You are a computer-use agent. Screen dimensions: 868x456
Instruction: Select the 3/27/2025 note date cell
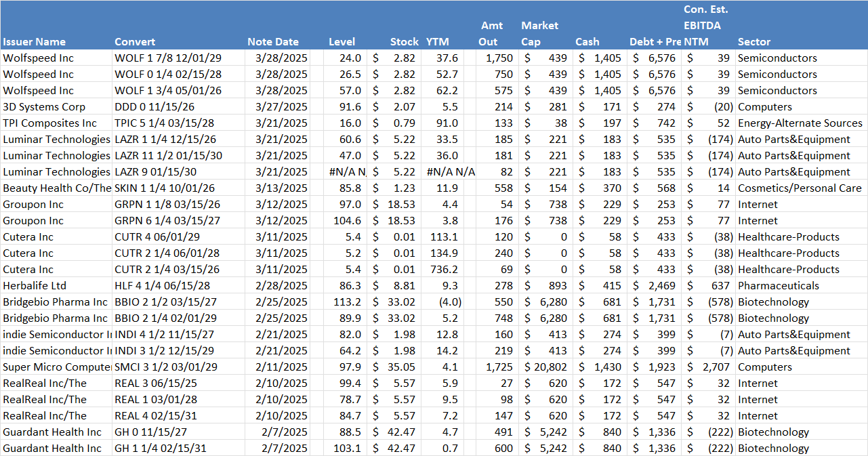(x=282, y=106)
